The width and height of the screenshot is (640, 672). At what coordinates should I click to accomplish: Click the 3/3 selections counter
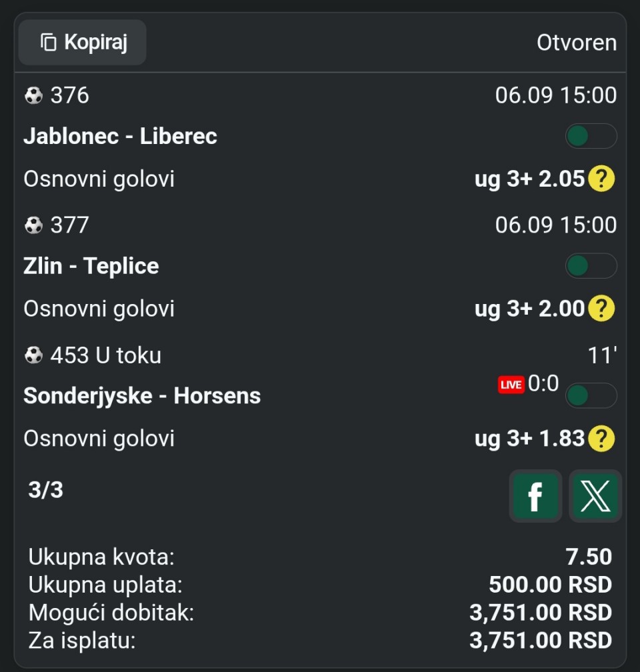click(45, 490)
